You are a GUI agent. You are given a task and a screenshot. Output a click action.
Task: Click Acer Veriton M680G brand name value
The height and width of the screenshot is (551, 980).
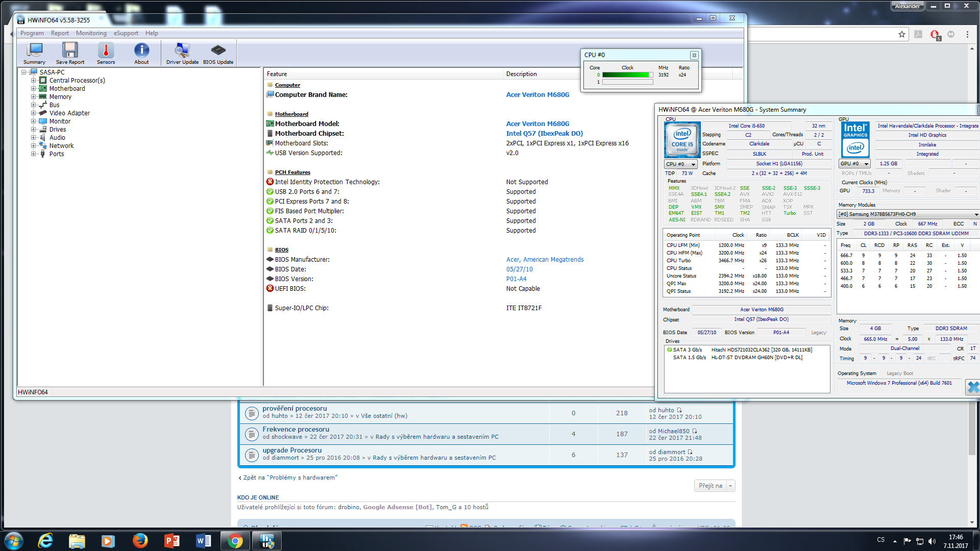point(537,95)
